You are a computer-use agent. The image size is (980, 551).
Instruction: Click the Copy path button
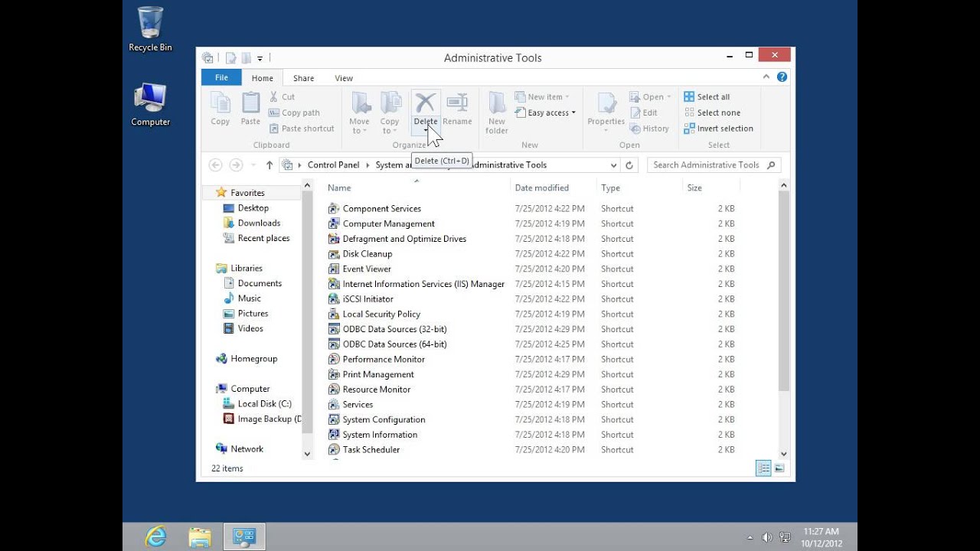295,112
